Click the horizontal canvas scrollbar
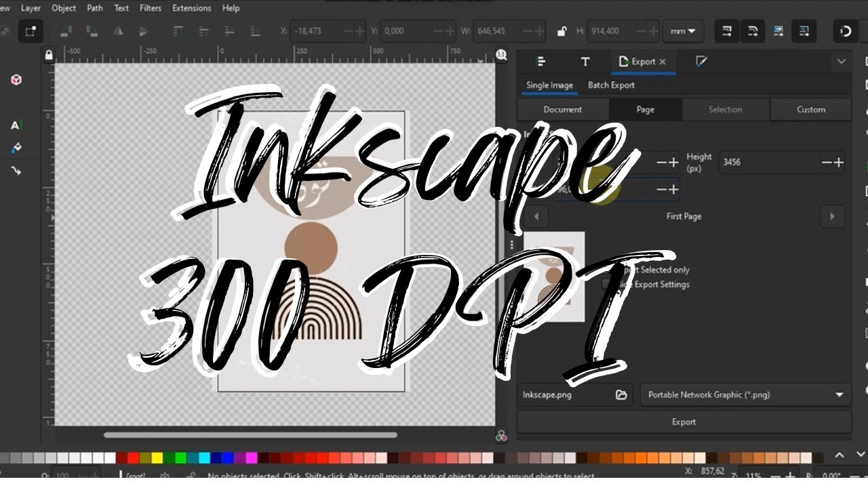The image size is (868, 488). (x=250, y=435)
